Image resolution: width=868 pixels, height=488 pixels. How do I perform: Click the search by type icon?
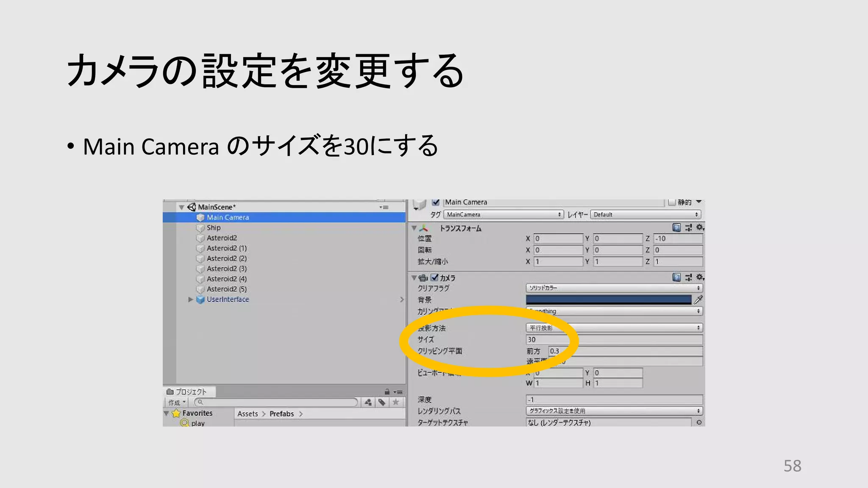tap(368, 402)
